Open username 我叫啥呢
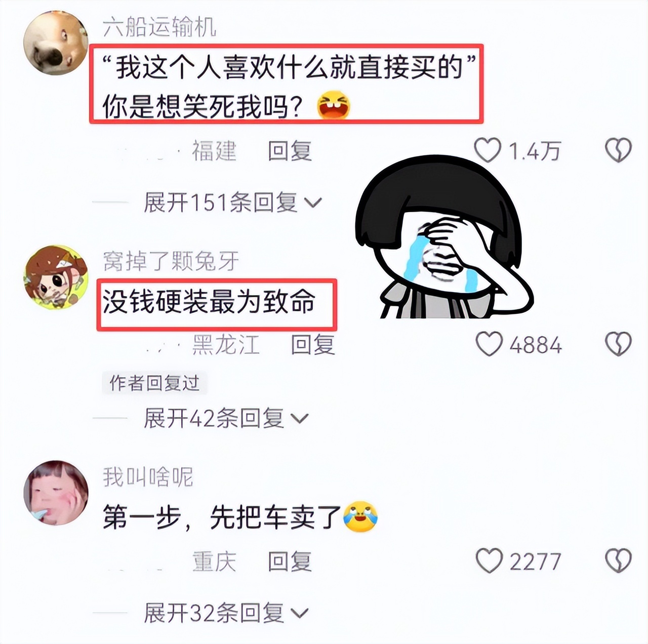 148,477
